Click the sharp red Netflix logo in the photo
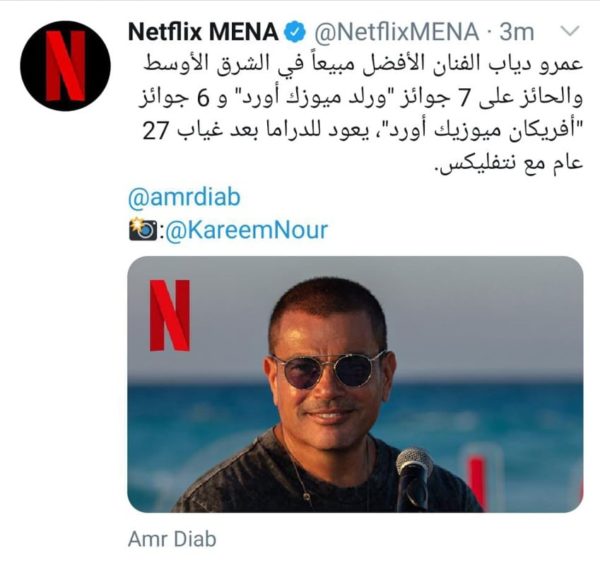Screen dimensions: 600x562 pos(170,315)
